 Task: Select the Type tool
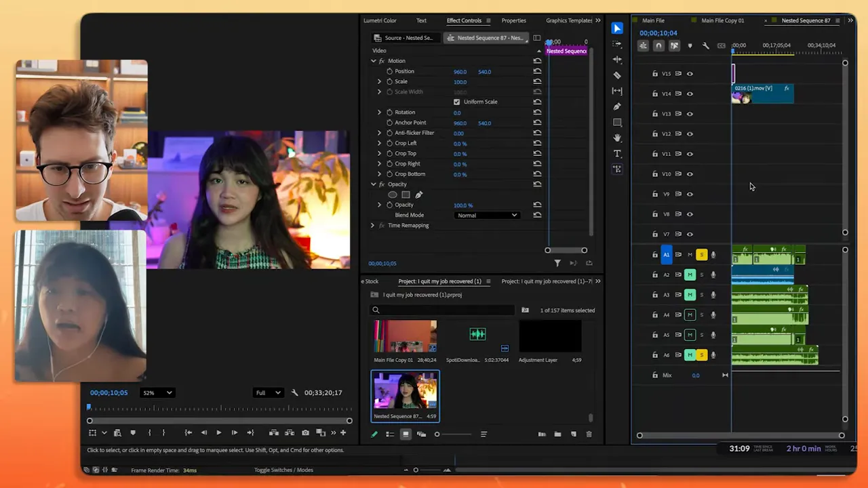click(617, 154)
